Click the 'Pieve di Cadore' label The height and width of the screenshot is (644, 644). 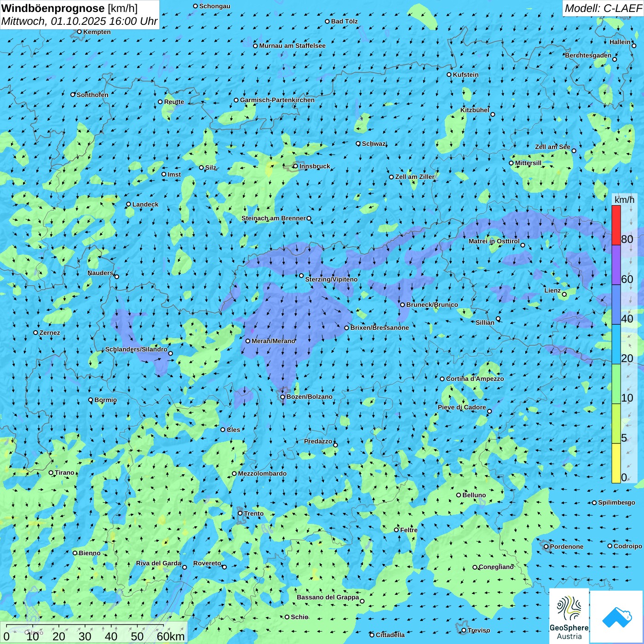click(462, 407)
